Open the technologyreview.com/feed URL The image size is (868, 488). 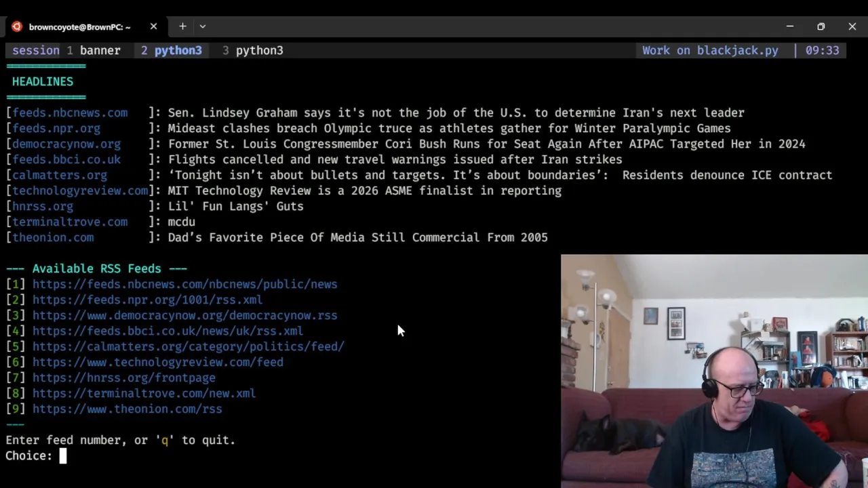(x=157, y=362)
